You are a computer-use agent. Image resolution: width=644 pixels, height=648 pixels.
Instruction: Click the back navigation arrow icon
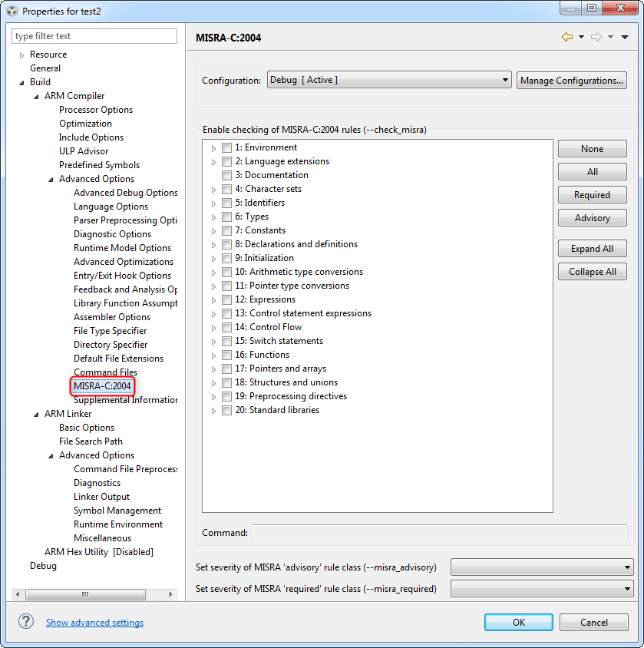point(566,37)
